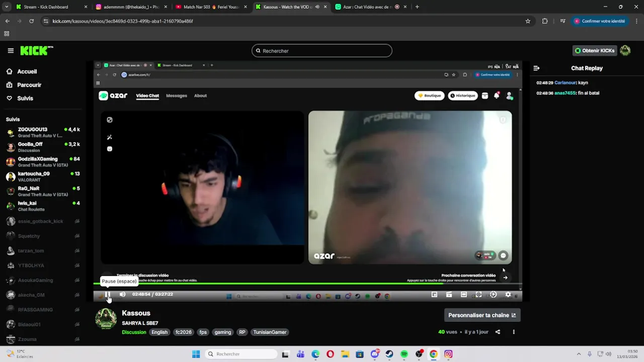Image resolution: width=644 pixels, height=362 pixels.
Task: Open Opera browser from taskbar
Action: coord(330,354)
